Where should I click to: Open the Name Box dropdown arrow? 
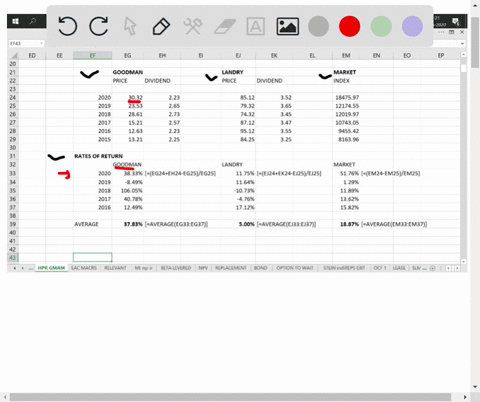[x=41, y=43]
